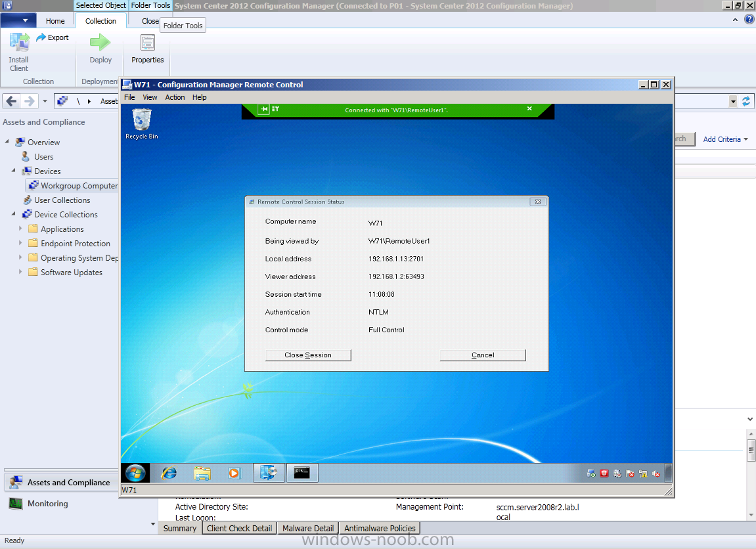
Task: Open the View menu in Remote Control
Action: pyautogui.click(x=150, y=97)
